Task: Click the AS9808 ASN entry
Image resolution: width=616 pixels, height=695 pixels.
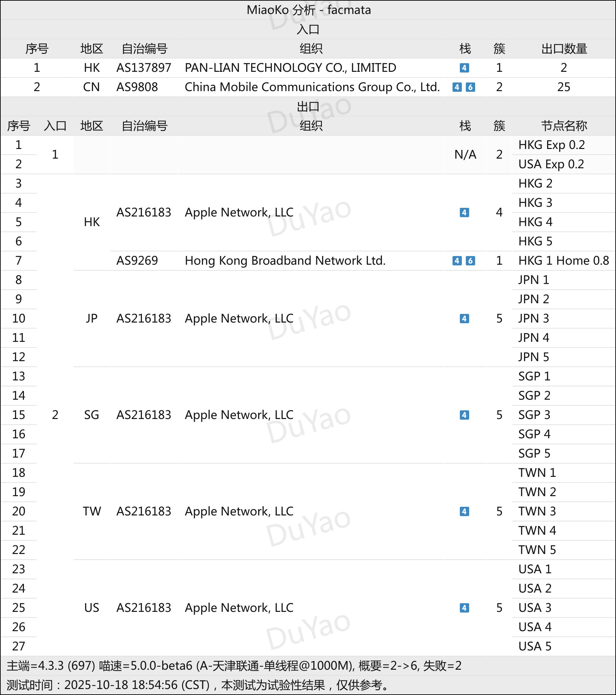Action: tap(137, 87)
